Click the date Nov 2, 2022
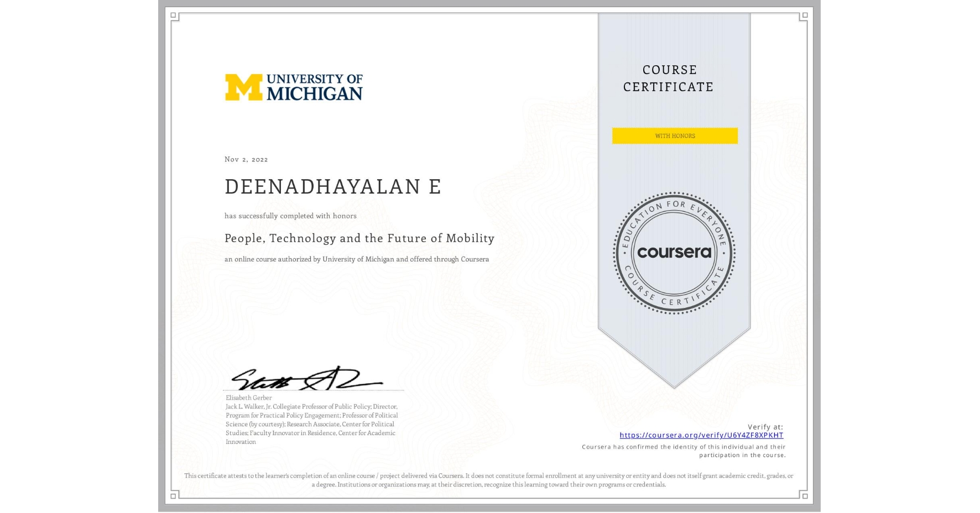Screen dimensions: 980x513 (246, 159)
